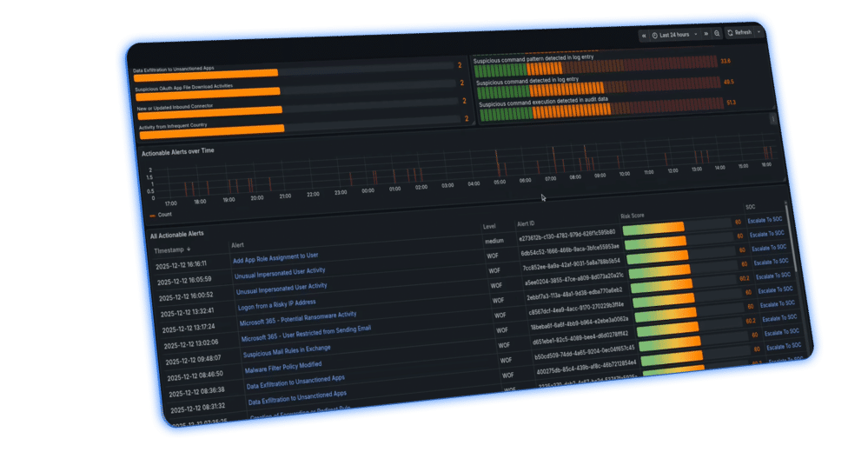
Task: Zoom out the time range
Action: click(717, 33)
